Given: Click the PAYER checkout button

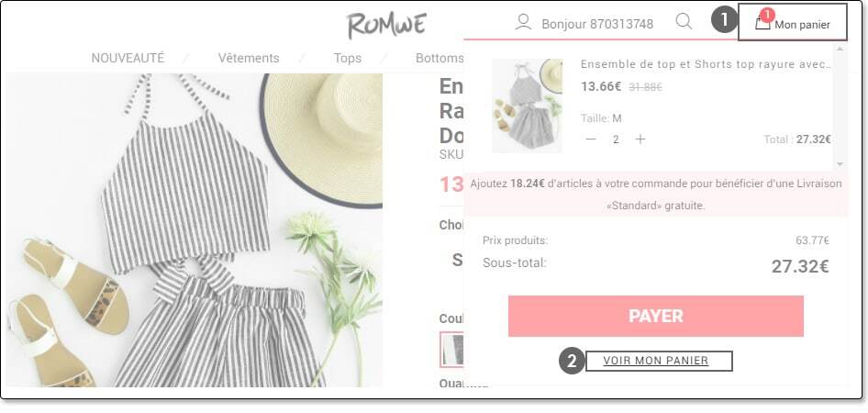Looking at the screenshot, I should coord(656,316).
